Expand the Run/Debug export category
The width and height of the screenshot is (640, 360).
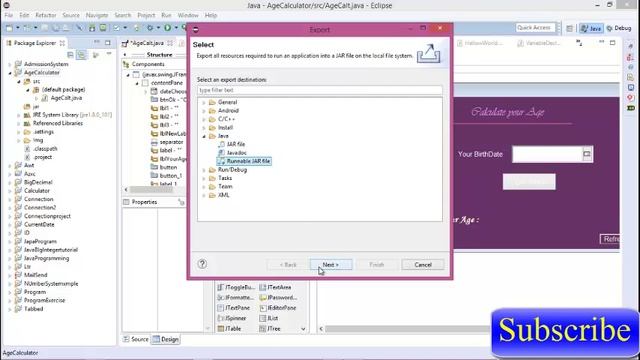tap(204, 170)
